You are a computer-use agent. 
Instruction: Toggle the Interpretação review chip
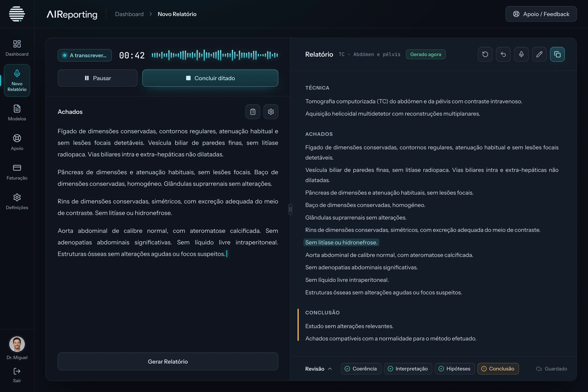(x=408, y=369)
